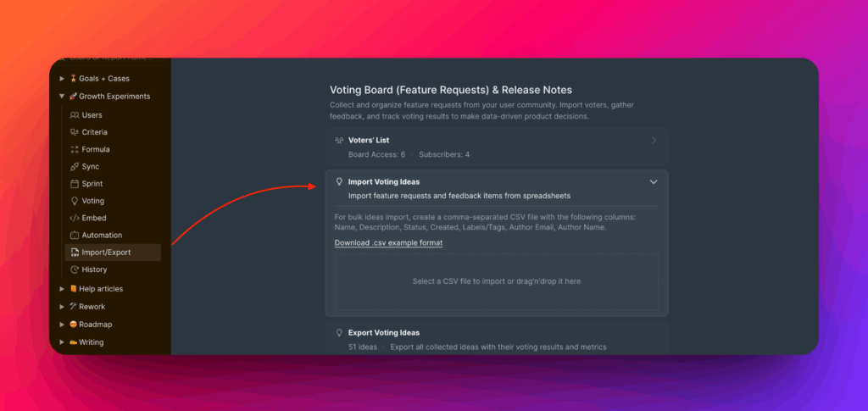Click the Users people icon in sidebar
Viewport: 868px width, 411px height.
click(x=75, y=115)
